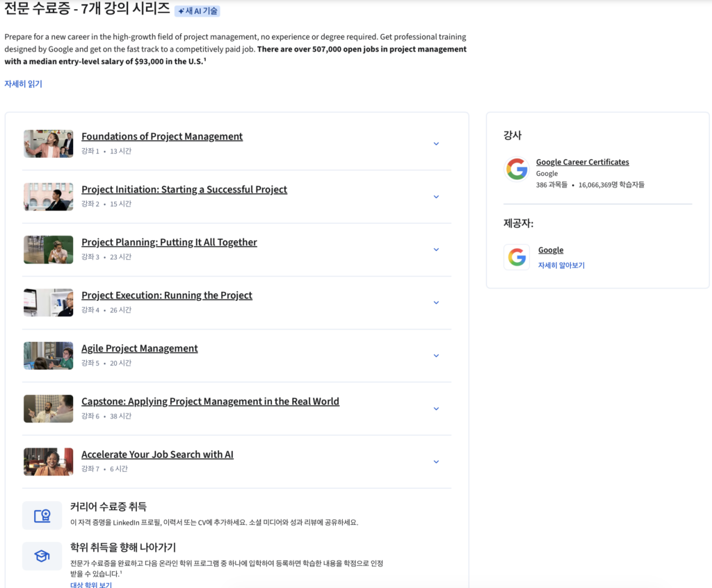Image resolution: width=712 pixels, height=588 pixels.
Task: Expand the Agile Project Management chevron
Action: pos(436,356)
